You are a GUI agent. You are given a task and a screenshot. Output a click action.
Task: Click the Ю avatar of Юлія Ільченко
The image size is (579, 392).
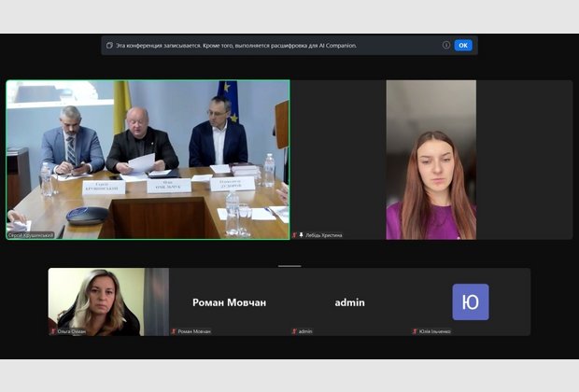click(x=471, y=302)
